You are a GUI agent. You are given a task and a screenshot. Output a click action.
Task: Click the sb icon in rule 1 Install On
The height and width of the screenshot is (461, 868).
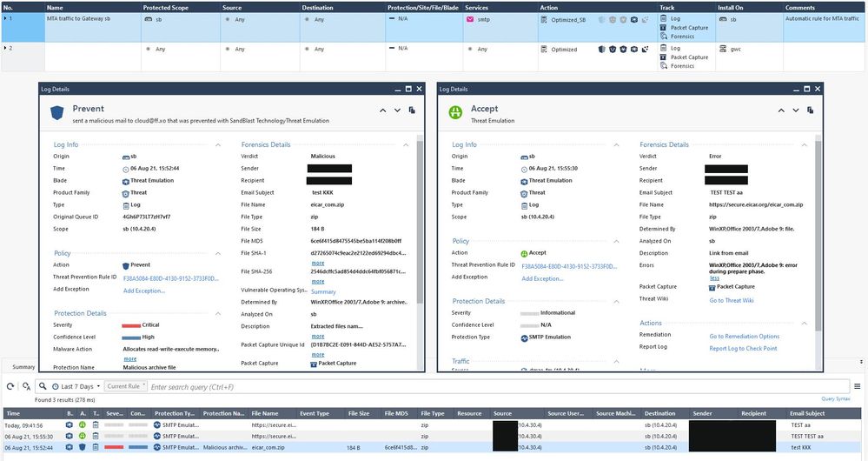click(723, 19)
